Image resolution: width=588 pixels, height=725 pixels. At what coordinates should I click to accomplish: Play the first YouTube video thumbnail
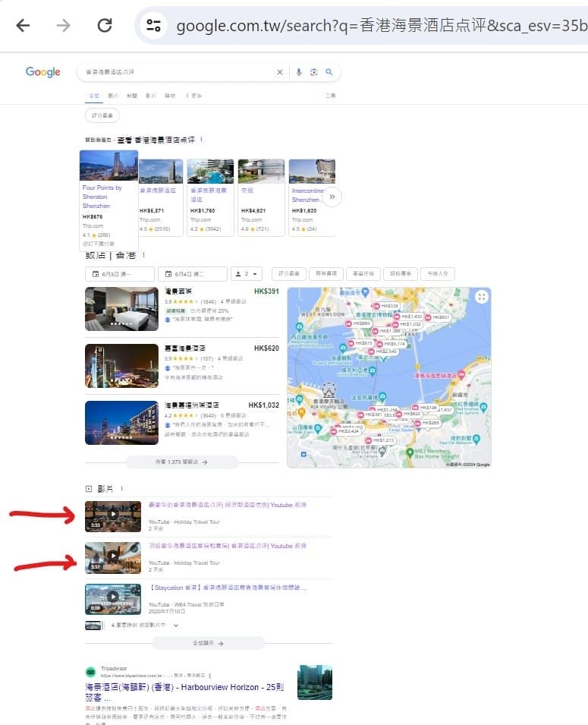coord(113,515)
